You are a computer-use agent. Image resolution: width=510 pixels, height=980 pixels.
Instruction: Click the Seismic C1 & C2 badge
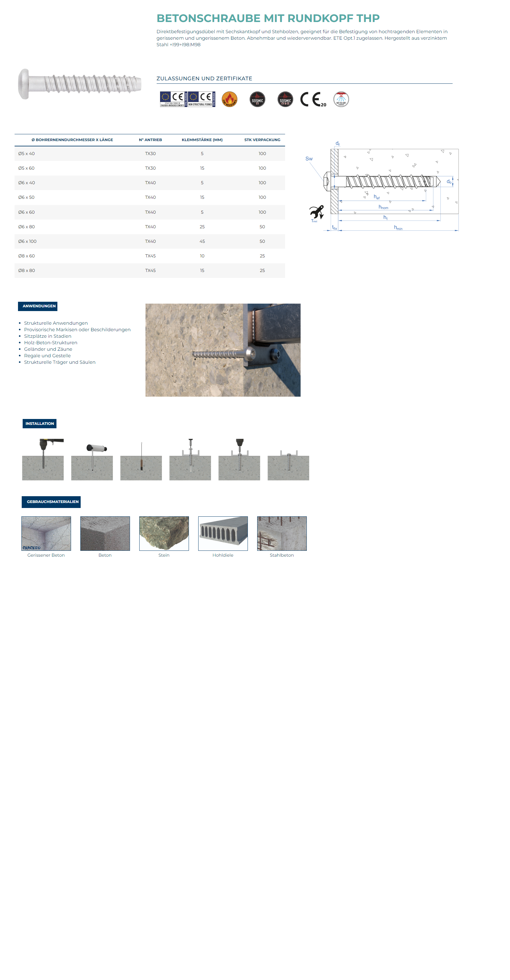coord(285,99)
